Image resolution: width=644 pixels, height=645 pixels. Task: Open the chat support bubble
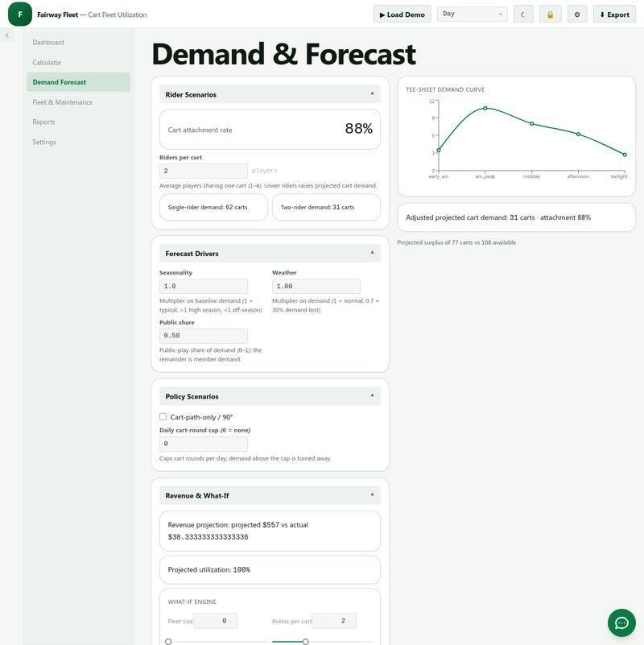click(x=621, y=622)
